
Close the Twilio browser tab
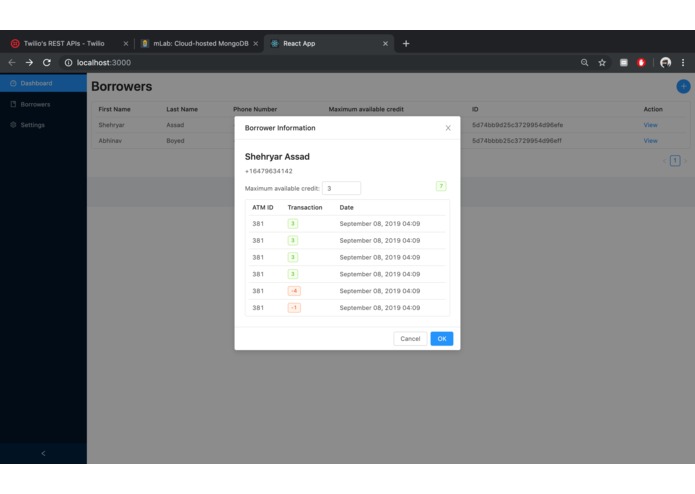point(125,43)
